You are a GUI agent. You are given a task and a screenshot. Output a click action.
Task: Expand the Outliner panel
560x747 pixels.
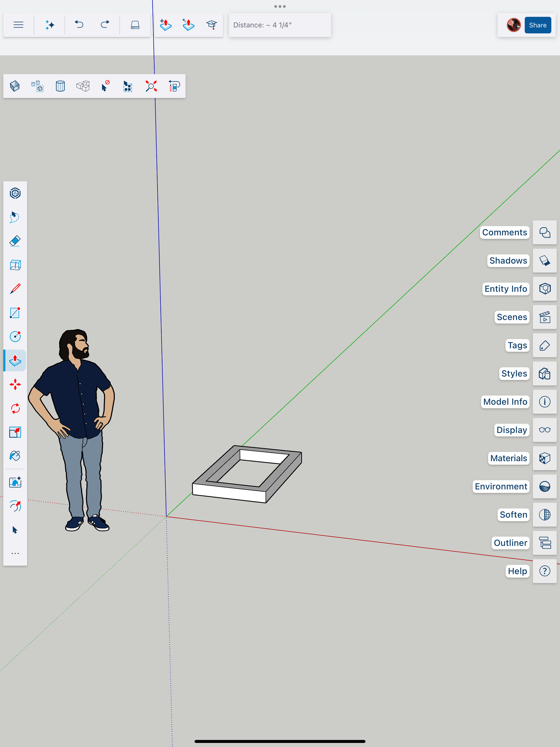(544, 543)
